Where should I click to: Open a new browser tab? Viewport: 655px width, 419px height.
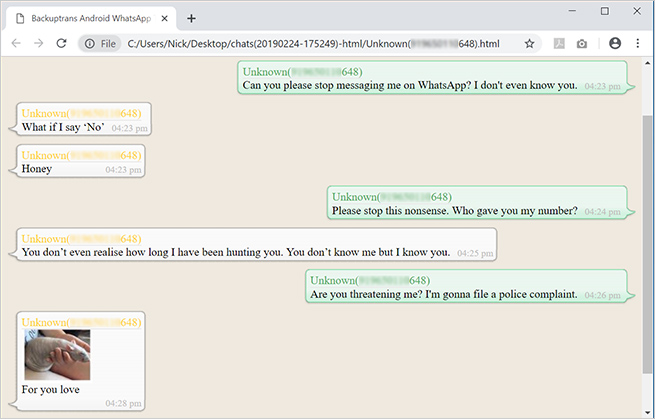(191, 18)
